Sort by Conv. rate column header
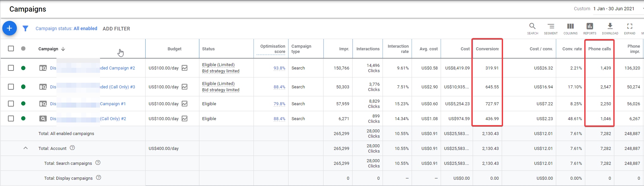Image resolution: width=644 pixels, height=186 pixels. [572, 49]
